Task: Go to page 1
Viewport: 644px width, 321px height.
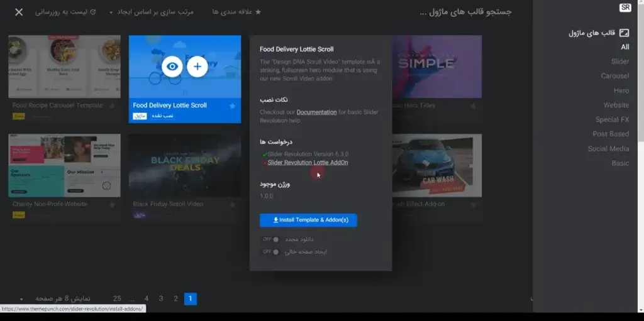Action: 190,299
